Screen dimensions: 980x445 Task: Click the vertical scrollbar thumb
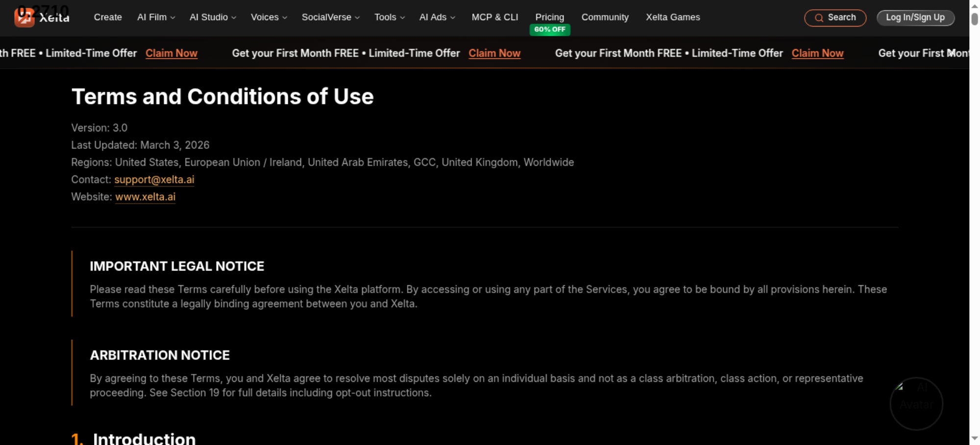pos(975,19)
